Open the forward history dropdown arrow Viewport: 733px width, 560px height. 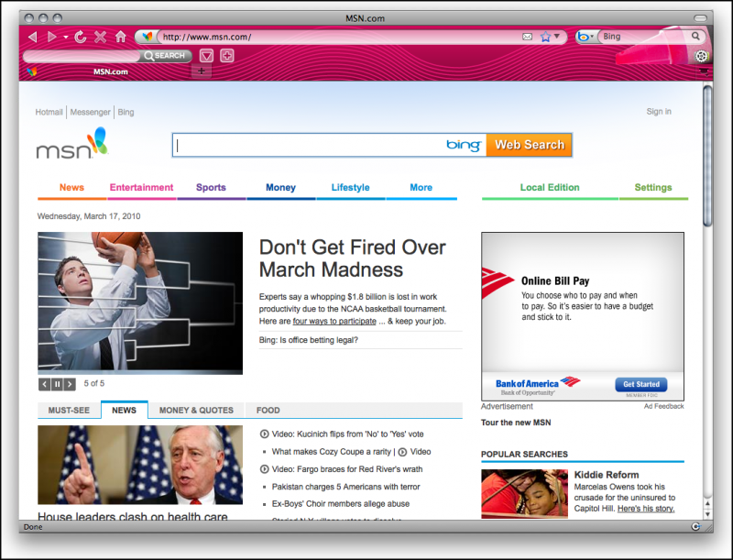(x=66, y=37)
